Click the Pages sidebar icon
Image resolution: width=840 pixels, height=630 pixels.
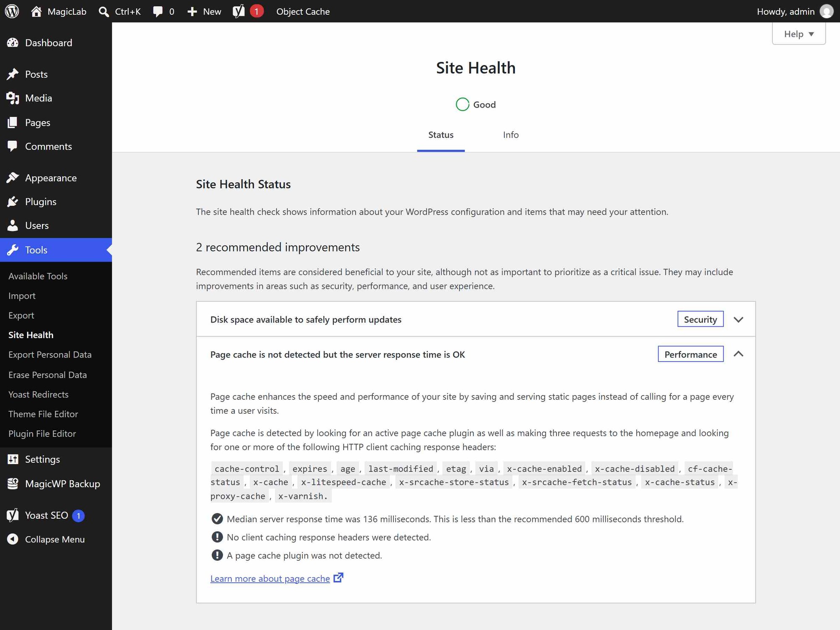(x=13, y=123)
